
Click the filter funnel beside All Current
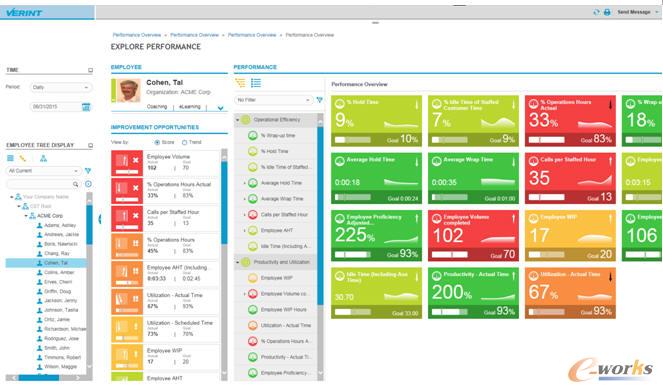(x=88, y=171)
